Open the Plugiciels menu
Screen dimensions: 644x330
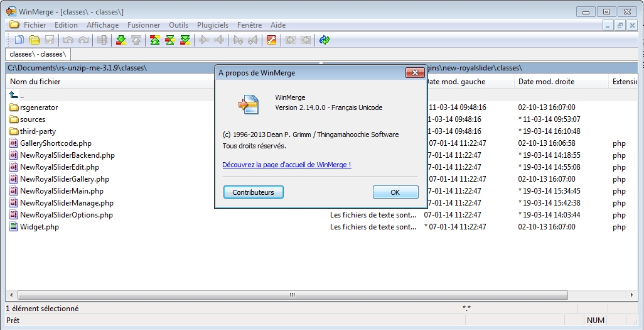(213, 25)
